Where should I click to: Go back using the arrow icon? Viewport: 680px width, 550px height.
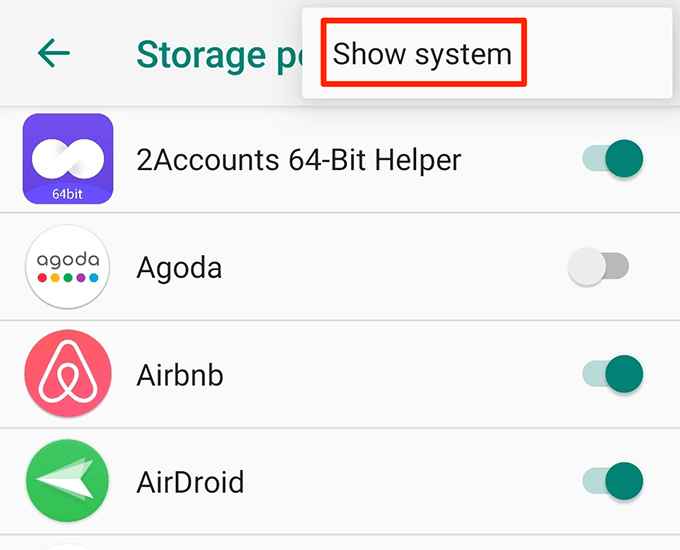(x=54, y=53)
